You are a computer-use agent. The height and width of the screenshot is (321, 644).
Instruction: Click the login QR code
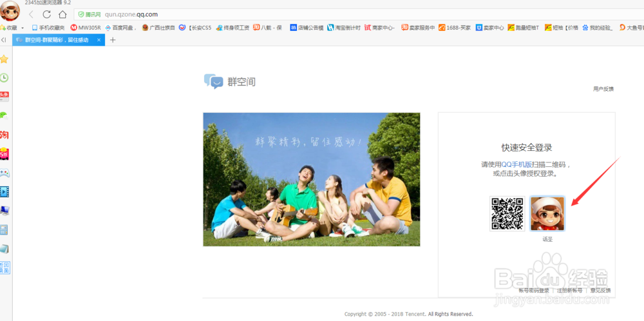coord(507,213)
